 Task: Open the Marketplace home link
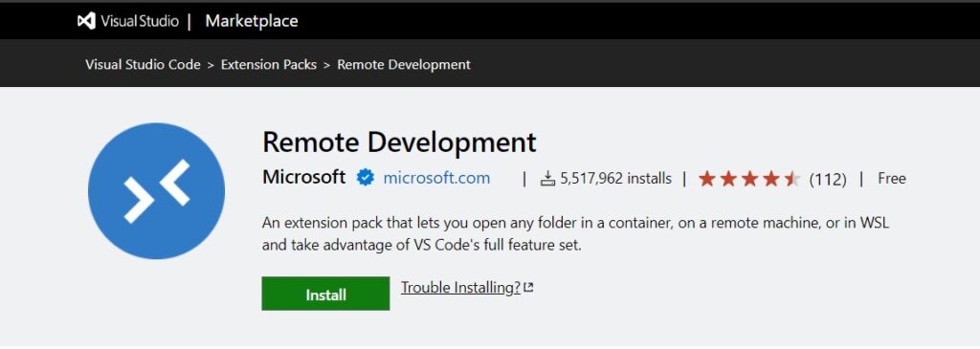tap(252, 21)
